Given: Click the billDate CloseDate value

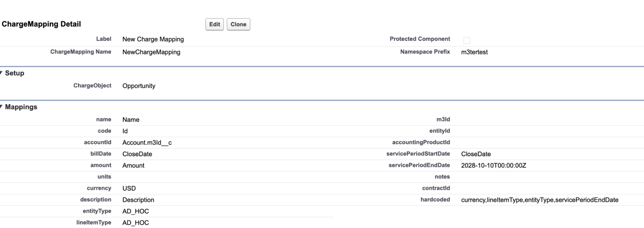Looking at the screenshot, I should 137,154.
